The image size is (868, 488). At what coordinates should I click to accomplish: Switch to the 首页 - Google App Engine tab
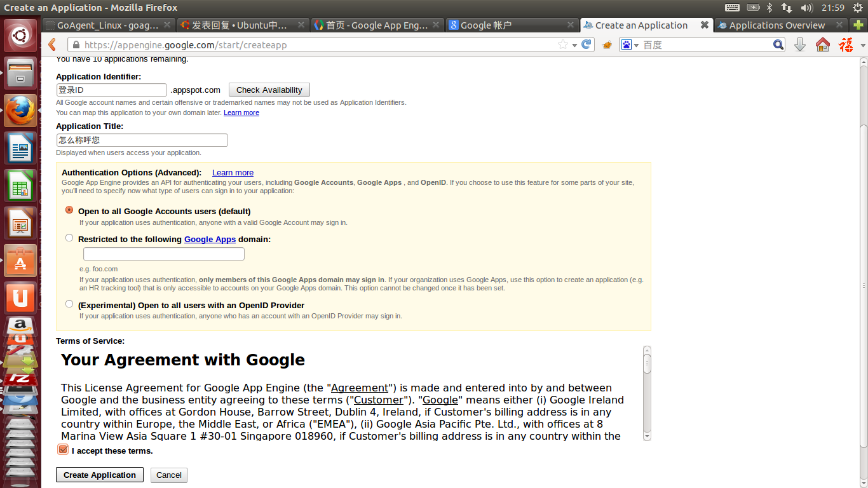pyautogui.click(x=377, y=25)
